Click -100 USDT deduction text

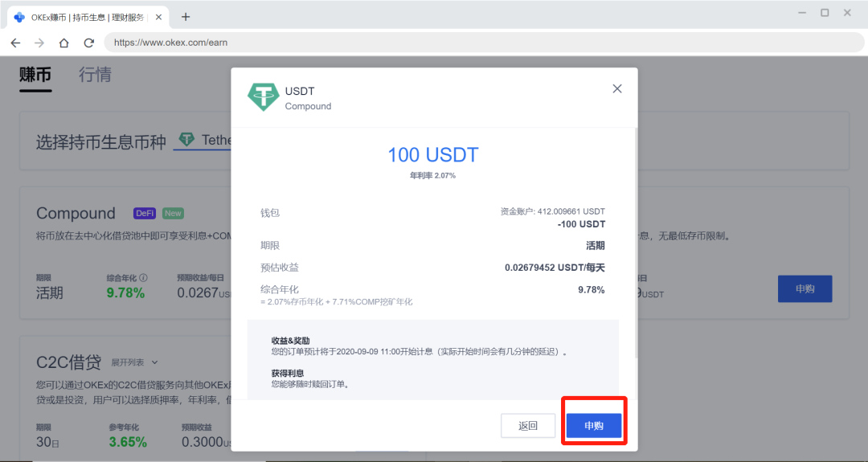[x=581, y=224]
